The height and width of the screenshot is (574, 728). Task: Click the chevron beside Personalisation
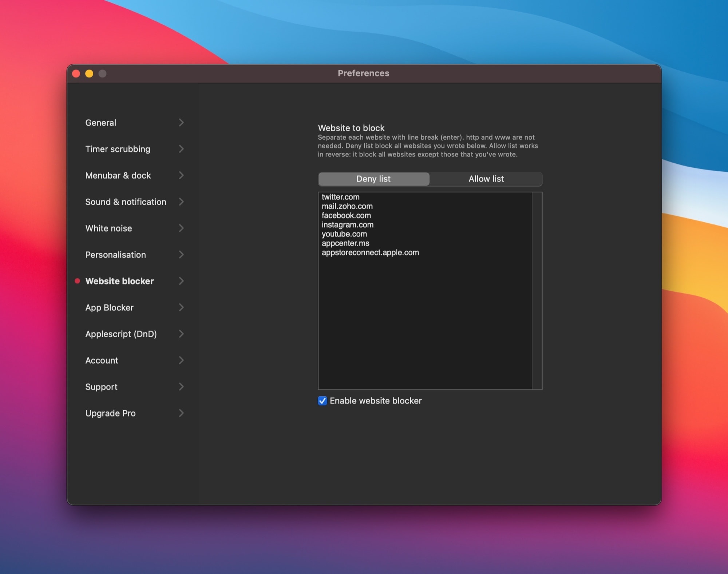point(181,255)
